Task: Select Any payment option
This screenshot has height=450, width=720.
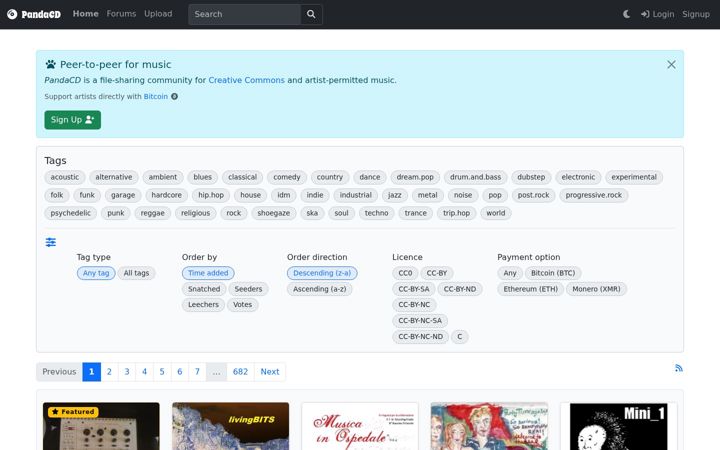Action: click(x=510, y=273)
